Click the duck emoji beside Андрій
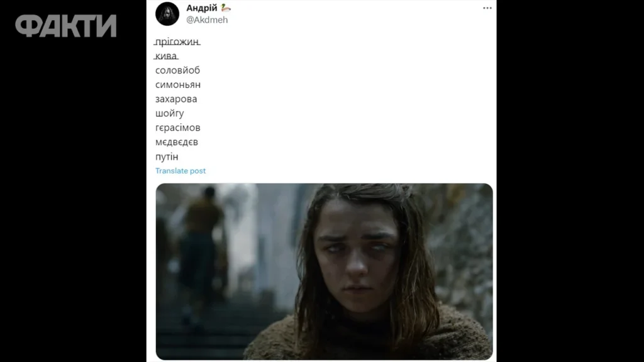 coord(226,8)
